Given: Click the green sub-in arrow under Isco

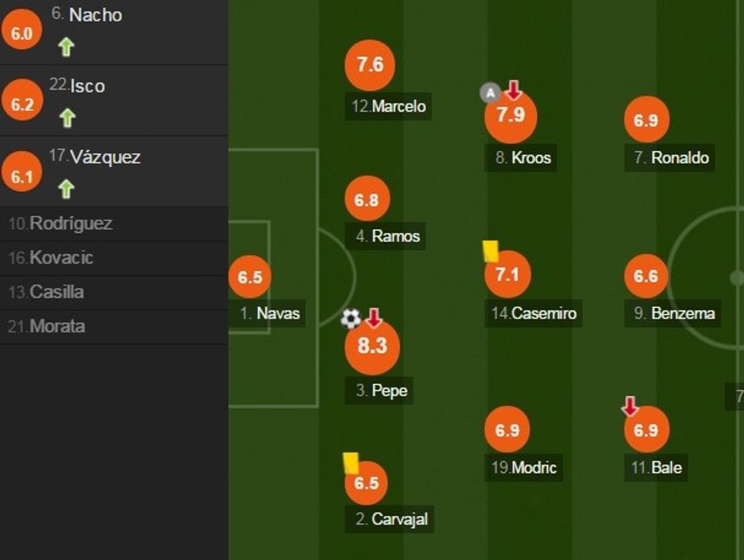Looking at the screenshot, I should point(67,118).
